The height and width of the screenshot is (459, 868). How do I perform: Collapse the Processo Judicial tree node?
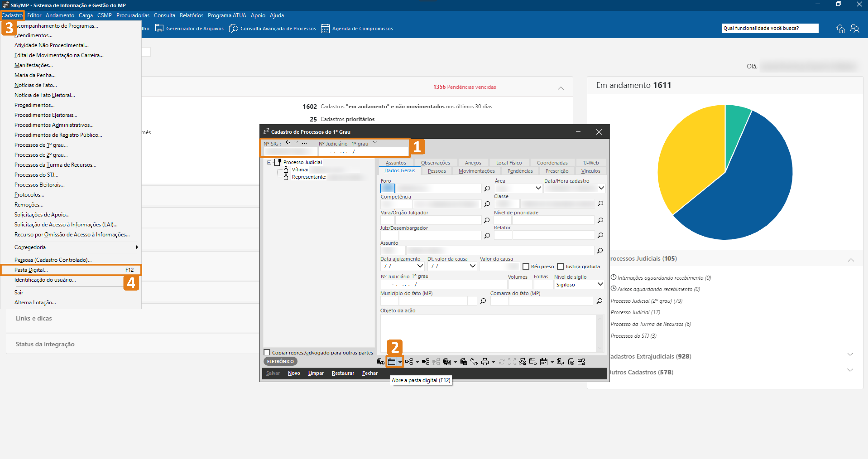269,162
